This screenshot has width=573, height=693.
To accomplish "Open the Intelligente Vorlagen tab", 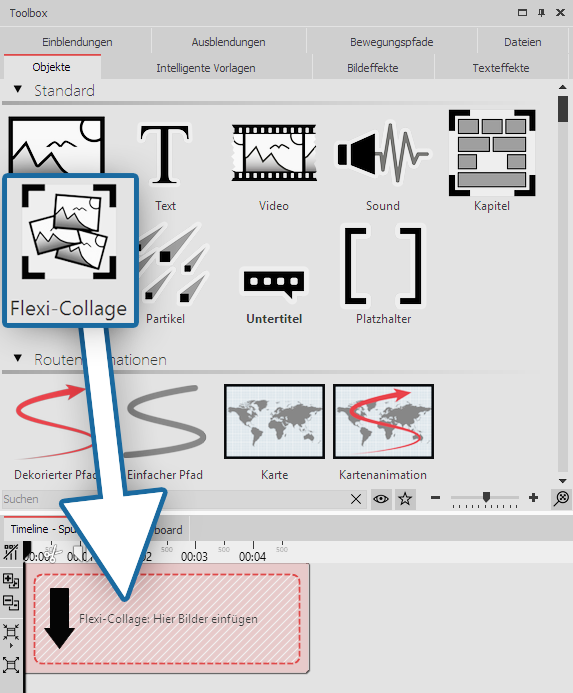I will 206,68.
